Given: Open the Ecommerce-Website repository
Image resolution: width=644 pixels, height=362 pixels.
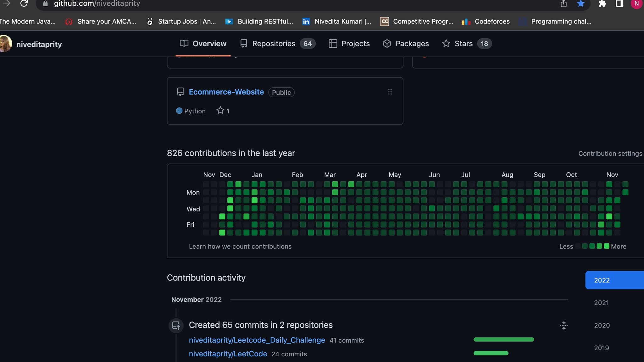Looking at the screenshot, I should pyautogui.click(x=226, y=92).
